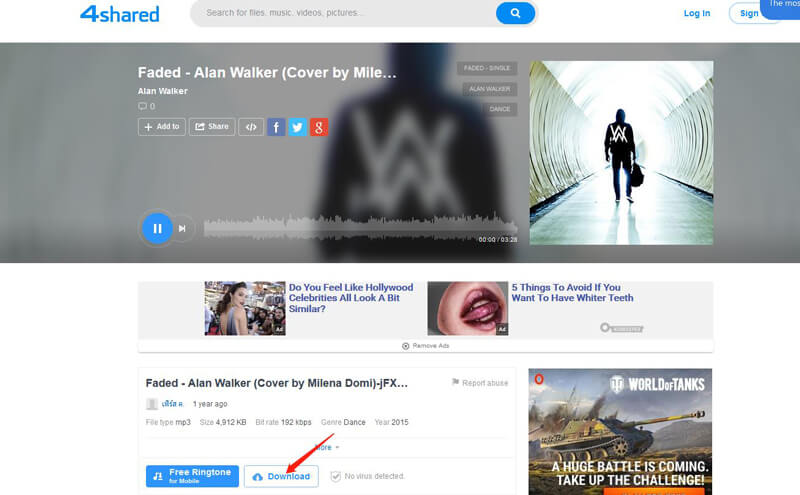The height and width of the screenshot is (495, 800).
Task: Open the World of Tanks advertisement
Action: (620, 432)
